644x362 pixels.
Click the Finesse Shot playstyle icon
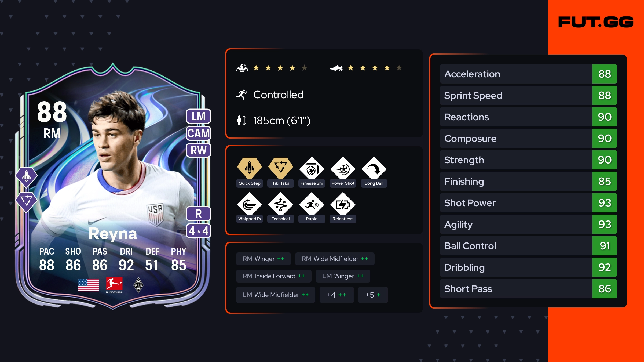(312, 168)
